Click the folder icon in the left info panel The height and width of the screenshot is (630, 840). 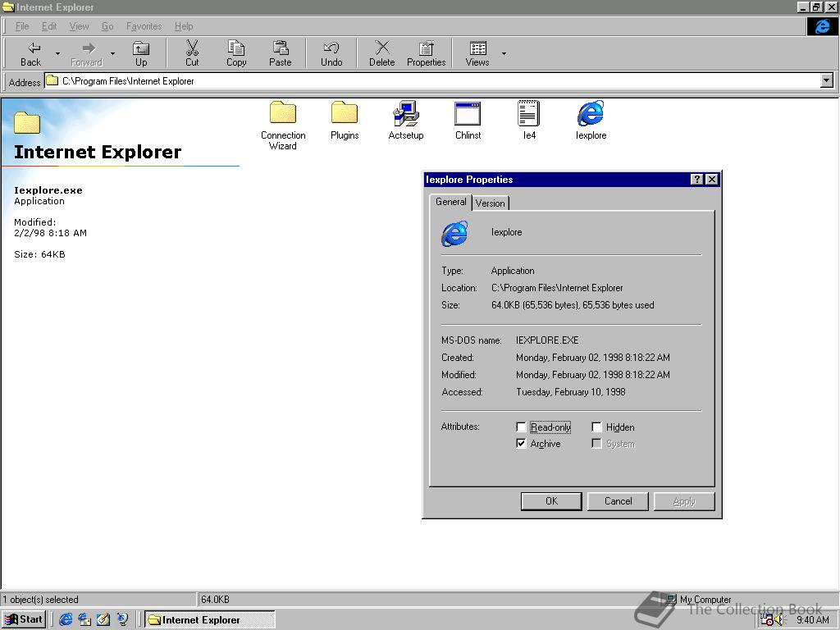point(27,122)
